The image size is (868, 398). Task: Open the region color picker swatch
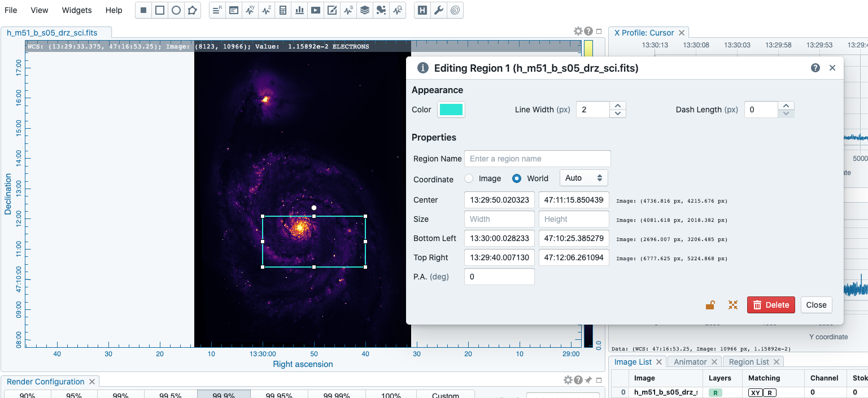[451, 109]
